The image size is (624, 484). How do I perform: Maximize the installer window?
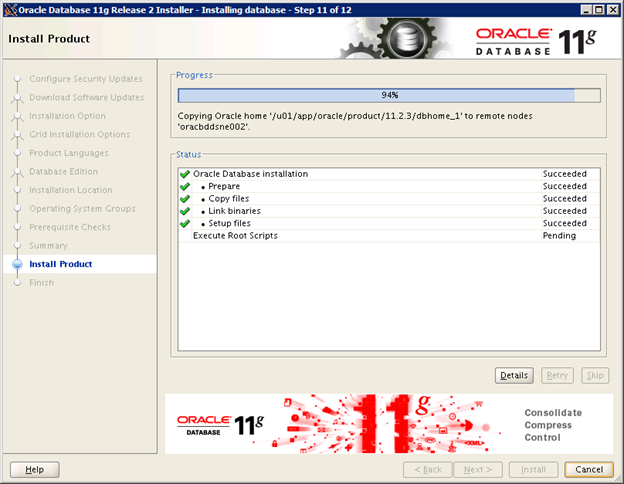coord(599,10)
